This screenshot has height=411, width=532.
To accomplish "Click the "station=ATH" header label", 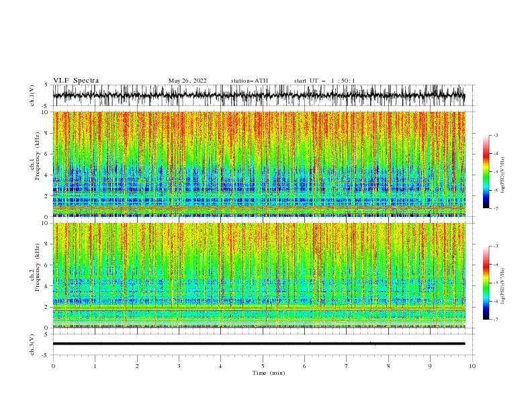I will pos(249,81).
